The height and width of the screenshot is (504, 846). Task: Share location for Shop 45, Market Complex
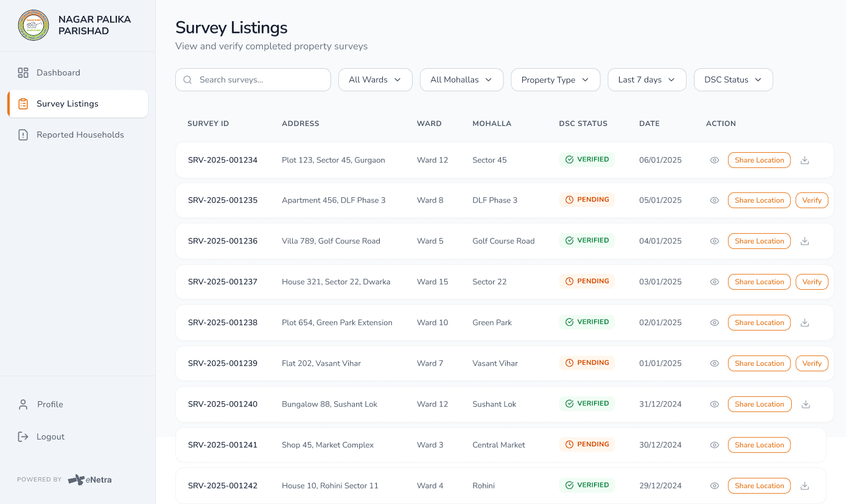point(759,445)
